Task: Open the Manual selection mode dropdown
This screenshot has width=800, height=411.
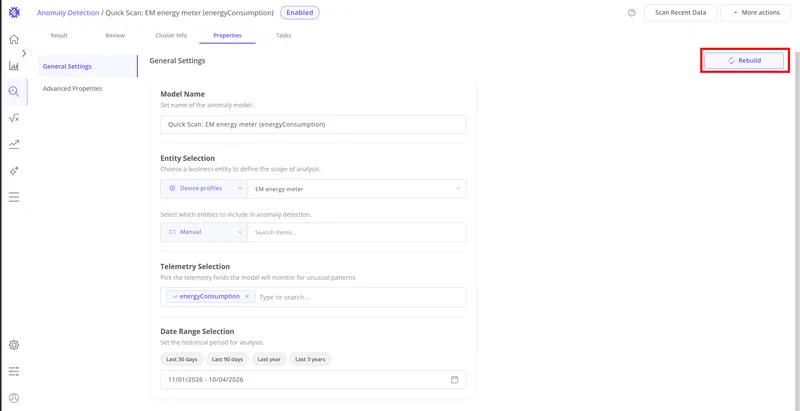Action: click(204, 232)
